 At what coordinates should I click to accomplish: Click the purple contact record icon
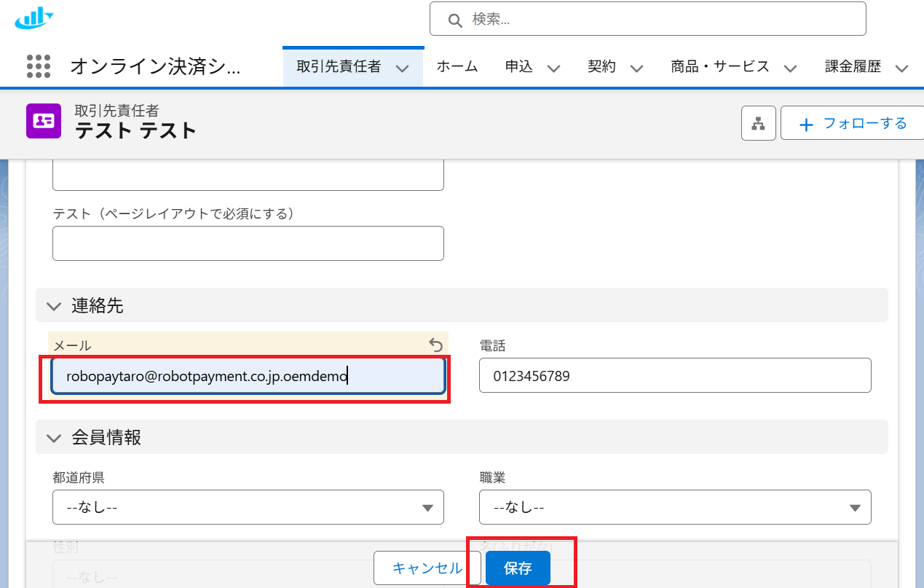click(x=44, y=121)
